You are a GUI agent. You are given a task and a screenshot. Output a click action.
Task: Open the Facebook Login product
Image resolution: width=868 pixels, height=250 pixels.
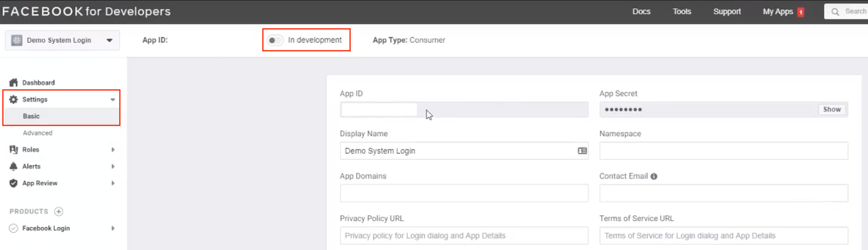pos(46,228)
